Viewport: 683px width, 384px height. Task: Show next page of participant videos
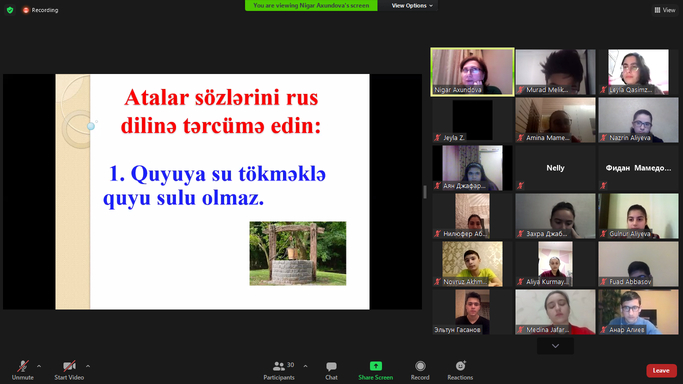point(555,346)
